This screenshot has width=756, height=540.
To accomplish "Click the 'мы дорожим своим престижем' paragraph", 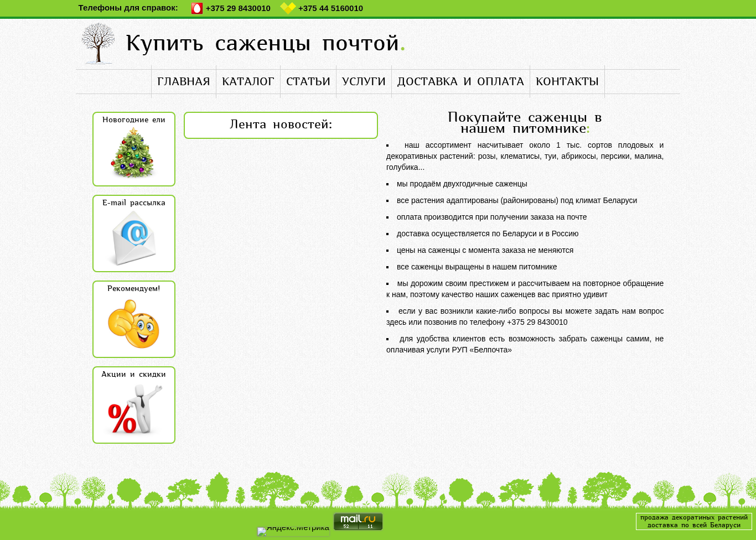I will coord(525,289).
